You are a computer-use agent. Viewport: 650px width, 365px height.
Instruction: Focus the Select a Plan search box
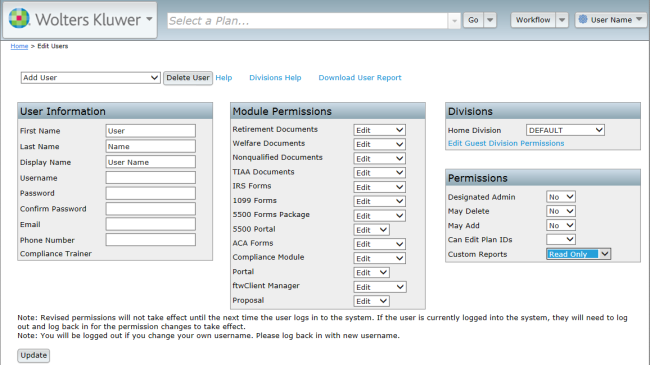[308, 21]
